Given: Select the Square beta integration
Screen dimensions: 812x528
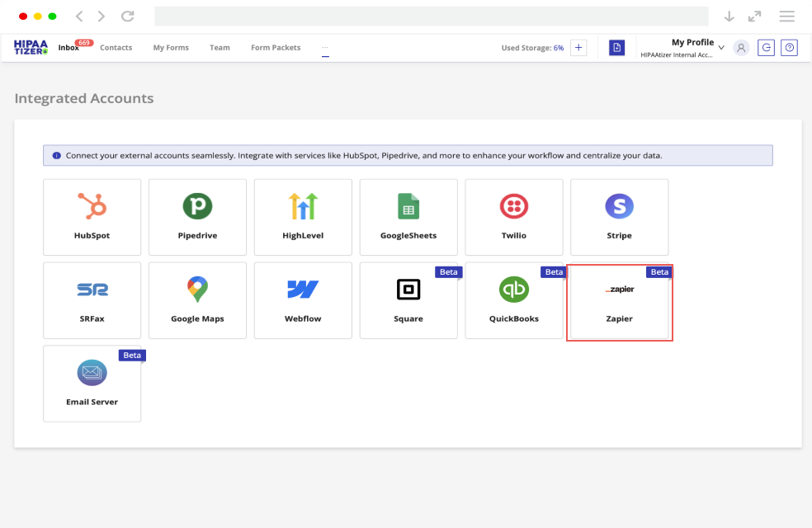Looking at the screenshot, I should pyautogui.click(x=408, y=300).
